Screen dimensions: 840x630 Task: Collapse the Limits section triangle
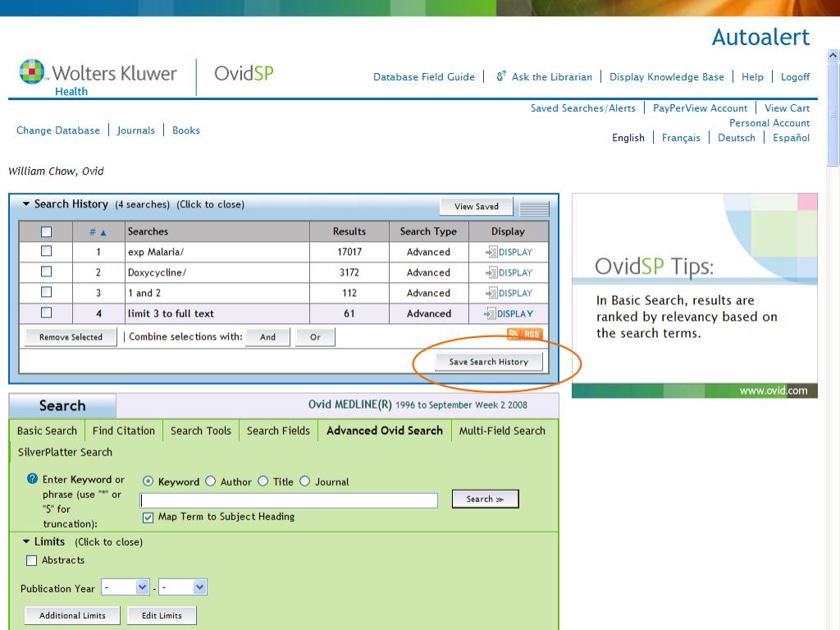(x=25, y=541)
